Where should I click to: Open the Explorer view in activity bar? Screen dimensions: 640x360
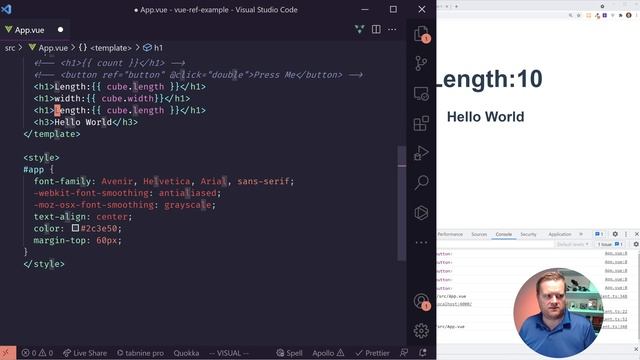[x=422, y=33]
